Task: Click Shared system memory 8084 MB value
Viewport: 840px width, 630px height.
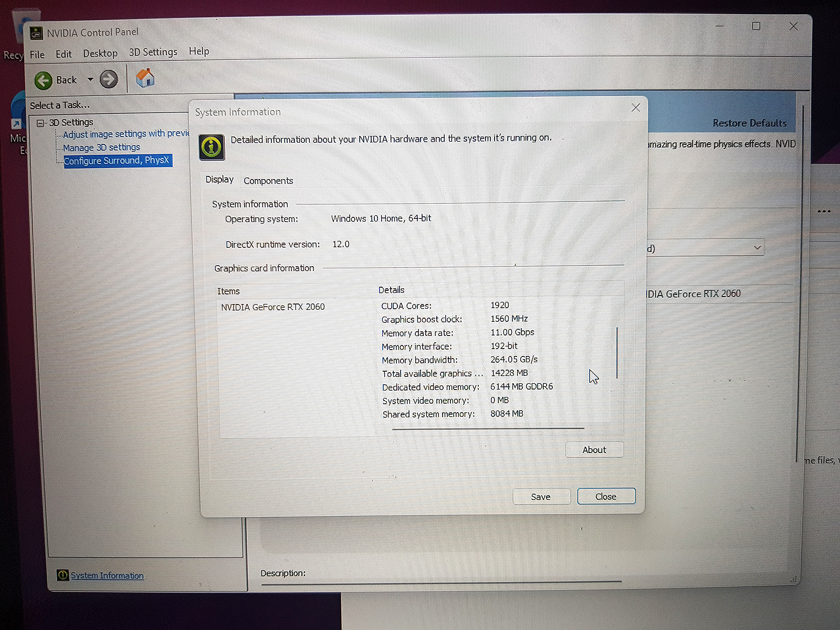Action: (507, 414)
